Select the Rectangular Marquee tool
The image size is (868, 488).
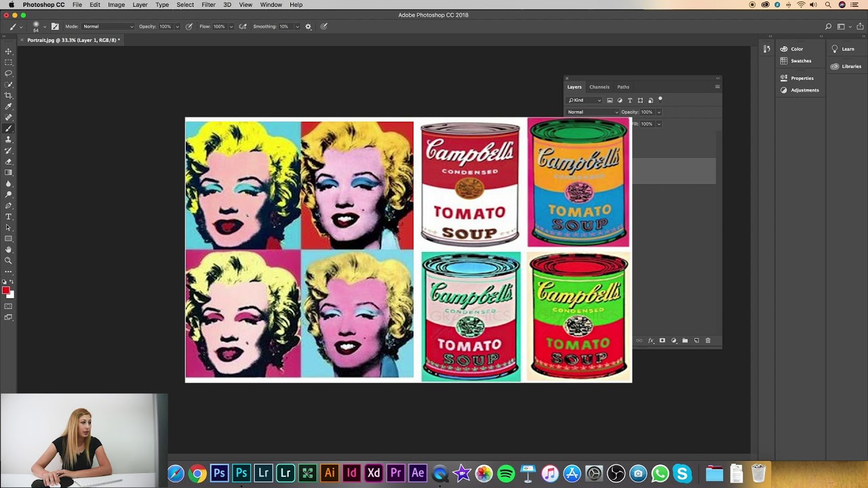pos(9,62)
